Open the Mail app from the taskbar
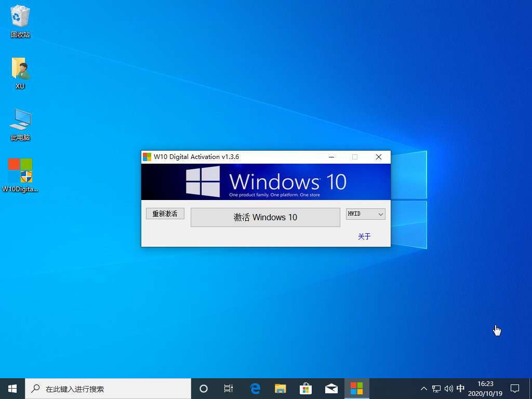The image size is (532, 399). (331, 388)
